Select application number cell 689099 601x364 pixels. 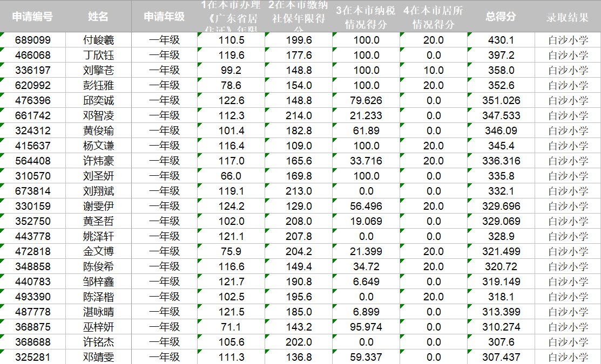pos(33,40)
